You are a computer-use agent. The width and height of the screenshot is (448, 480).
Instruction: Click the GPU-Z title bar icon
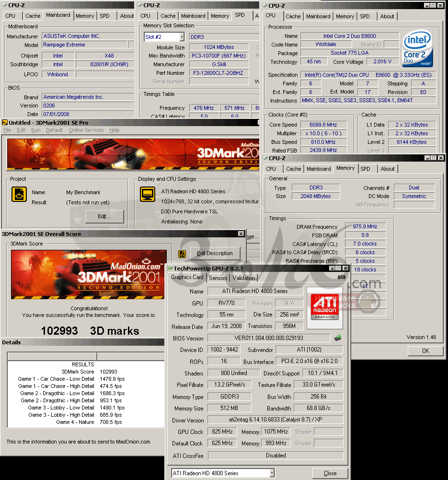[170, 269]
